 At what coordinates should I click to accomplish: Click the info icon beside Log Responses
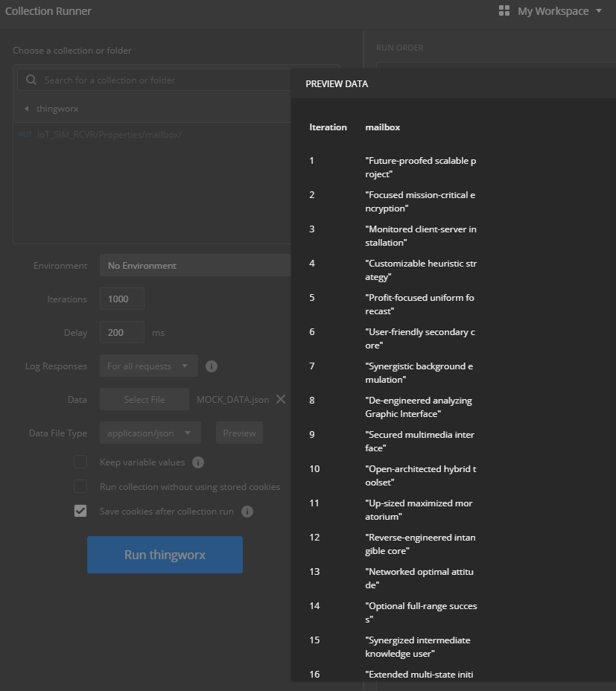(212, 366)
